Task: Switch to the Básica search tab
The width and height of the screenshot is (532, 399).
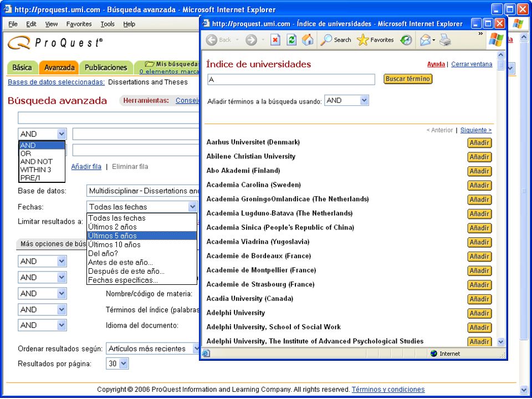Action: (22, 68)
